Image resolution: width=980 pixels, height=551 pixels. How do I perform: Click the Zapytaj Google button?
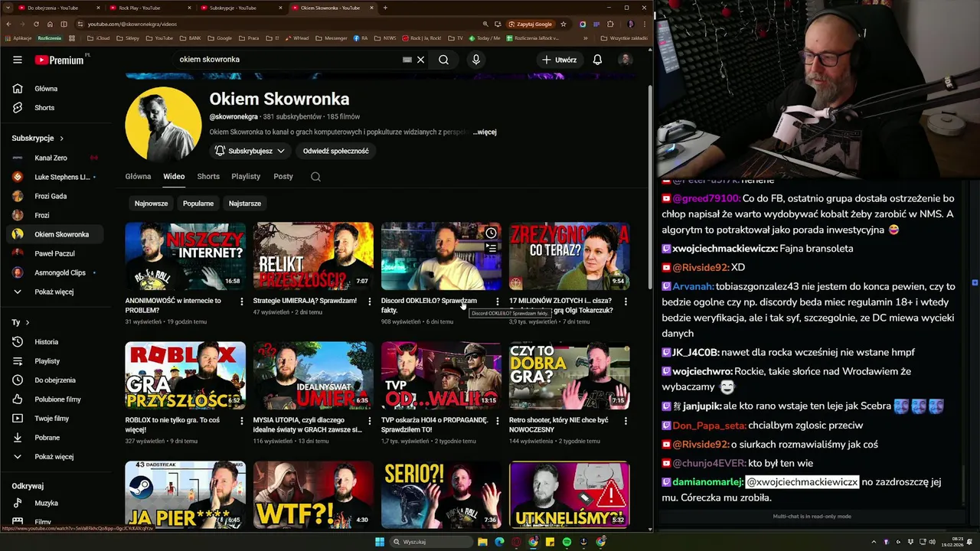click(x=531, y=24)
